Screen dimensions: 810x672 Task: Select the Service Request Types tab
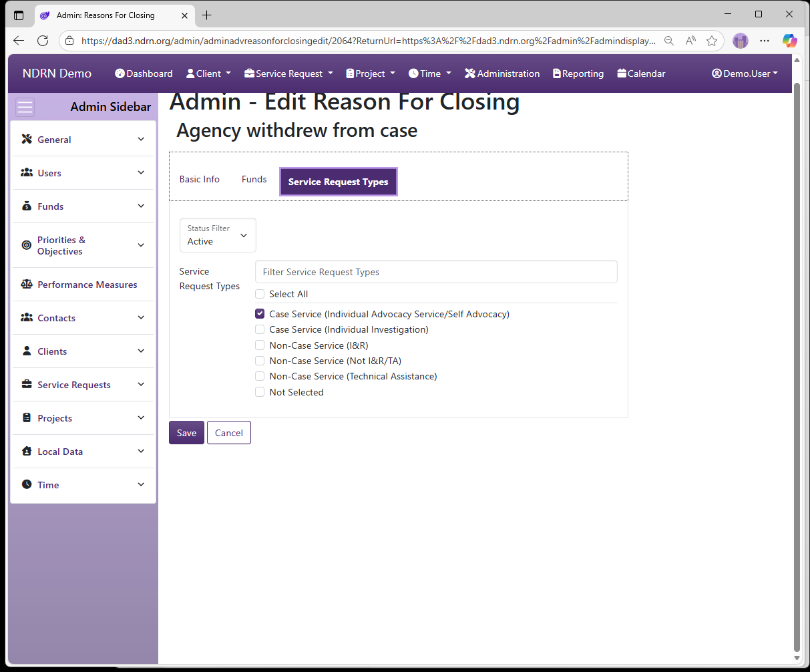pos(338,182)
